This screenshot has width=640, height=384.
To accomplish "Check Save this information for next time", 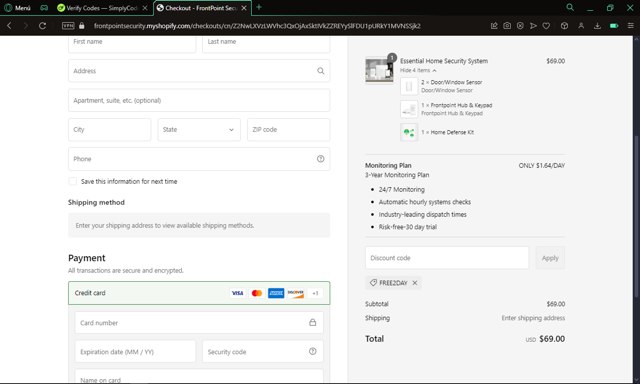I will tap(73, 181).
